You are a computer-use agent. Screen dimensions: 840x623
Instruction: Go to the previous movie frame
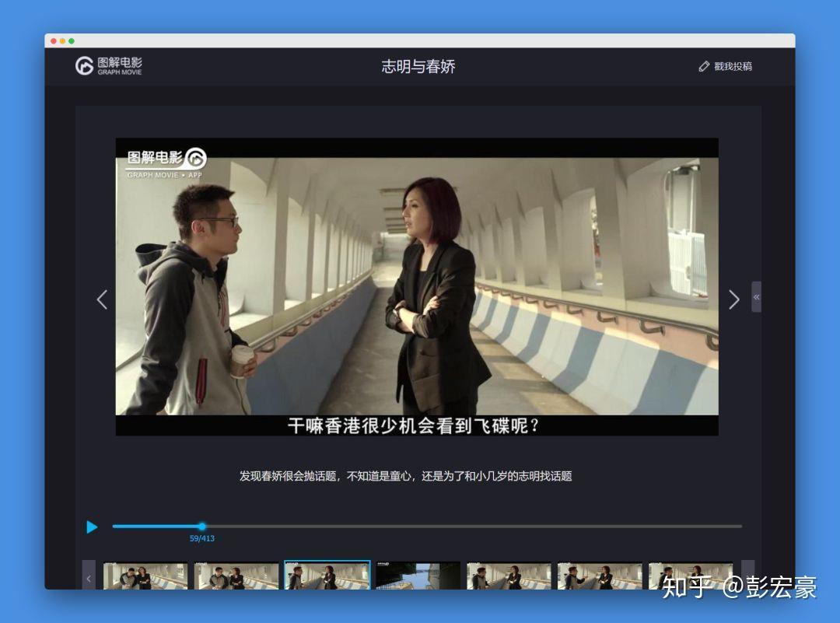click(x=102, y=299)
